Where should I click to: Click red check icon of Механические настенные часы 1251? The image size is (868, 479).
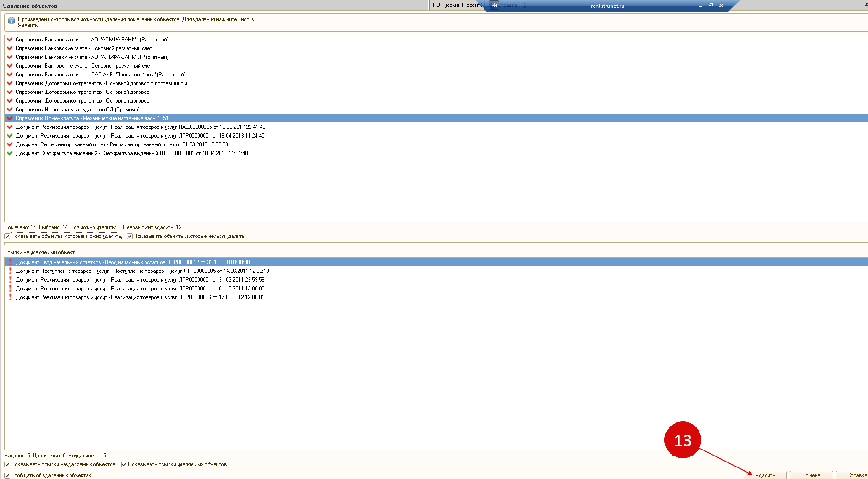point(10,118)
